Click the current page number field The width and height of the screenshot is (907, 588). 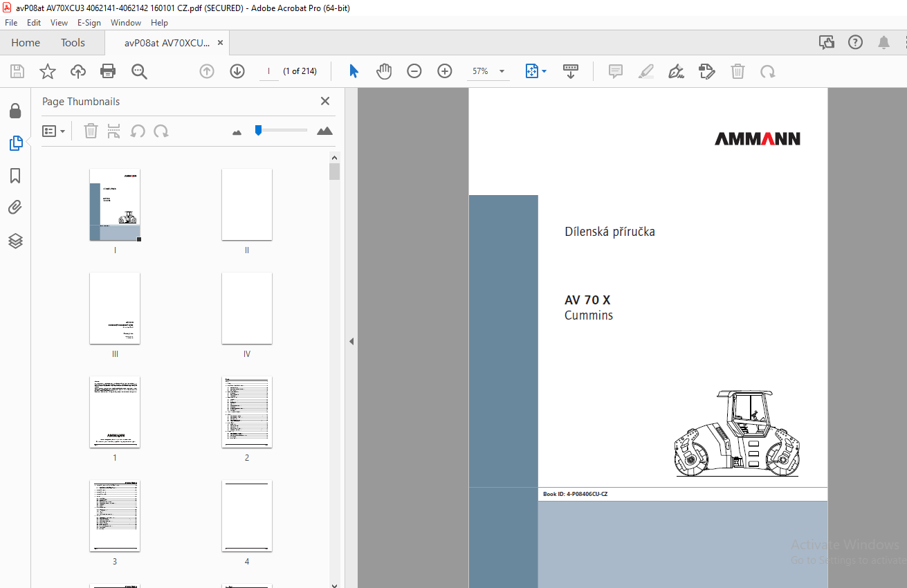pyautogui.click(x=268, y=71)
